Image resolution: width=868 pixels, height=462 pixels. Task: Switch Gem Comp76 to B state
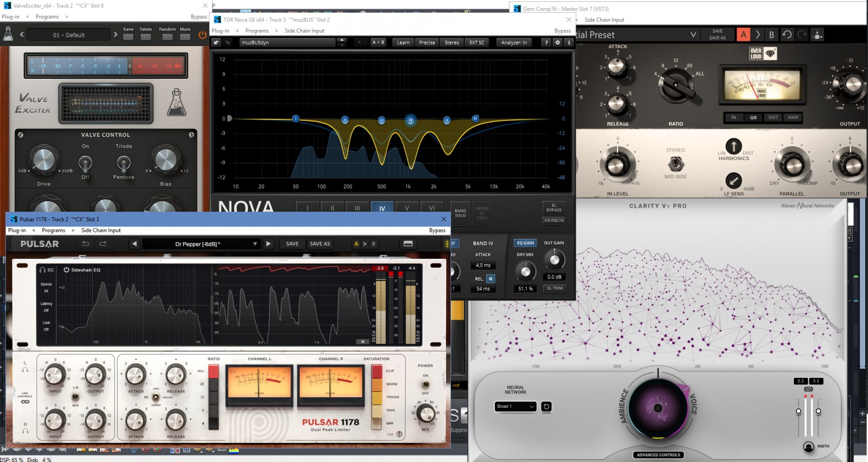coord(771,35)
